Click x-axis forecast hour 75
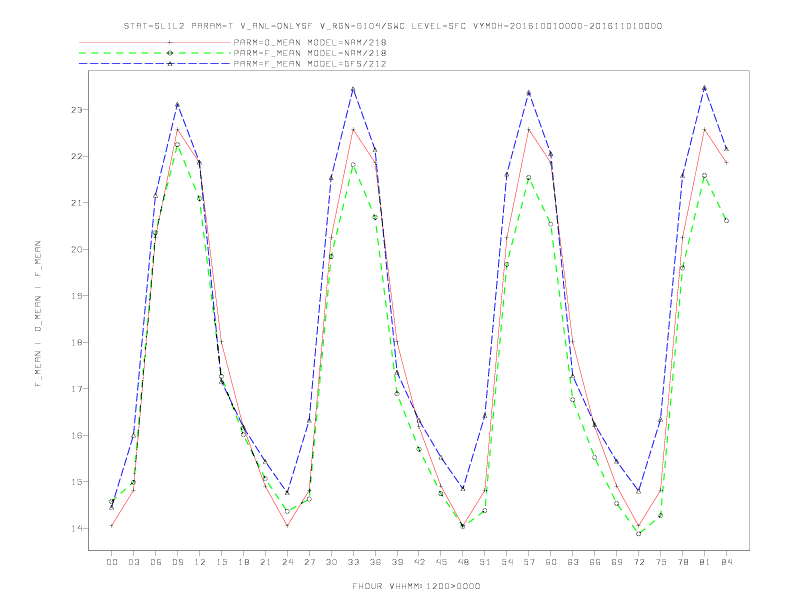This screenshot has width=792, height=612. tap(661, 562)
